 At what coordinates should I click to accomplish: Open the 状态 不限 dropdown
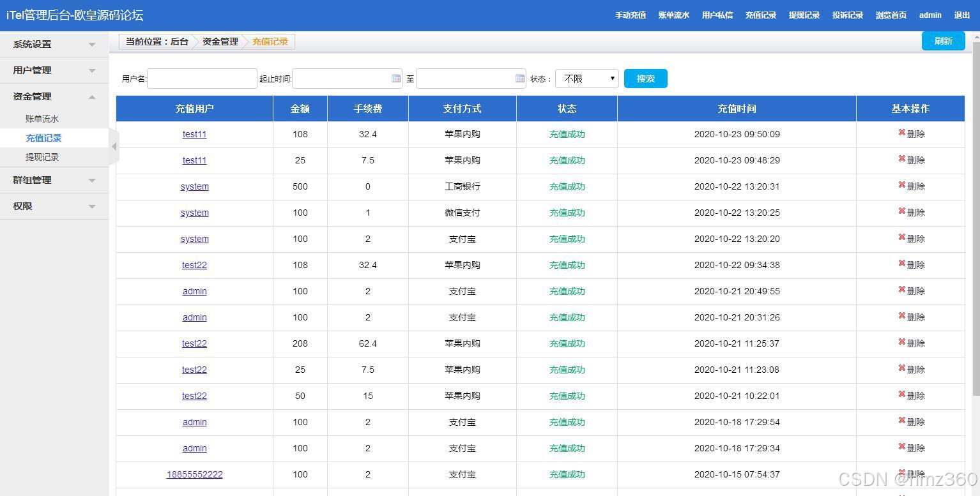586,78
